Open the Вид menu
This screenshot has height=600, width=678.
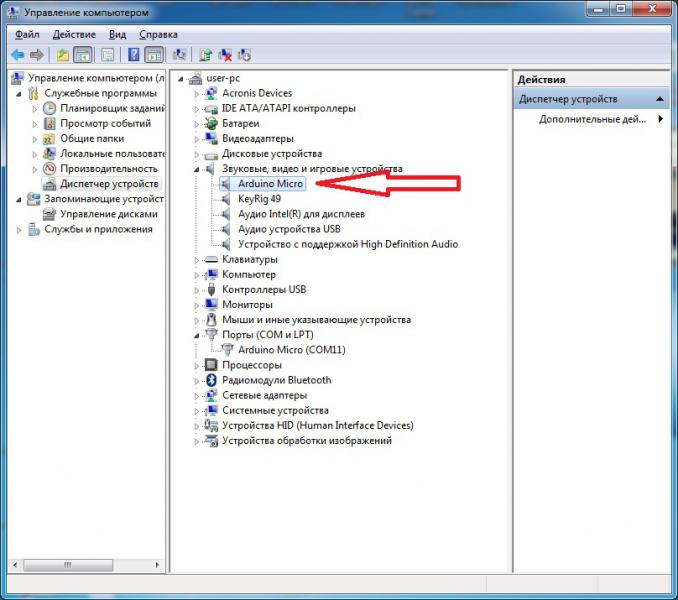tap(117, 34)
